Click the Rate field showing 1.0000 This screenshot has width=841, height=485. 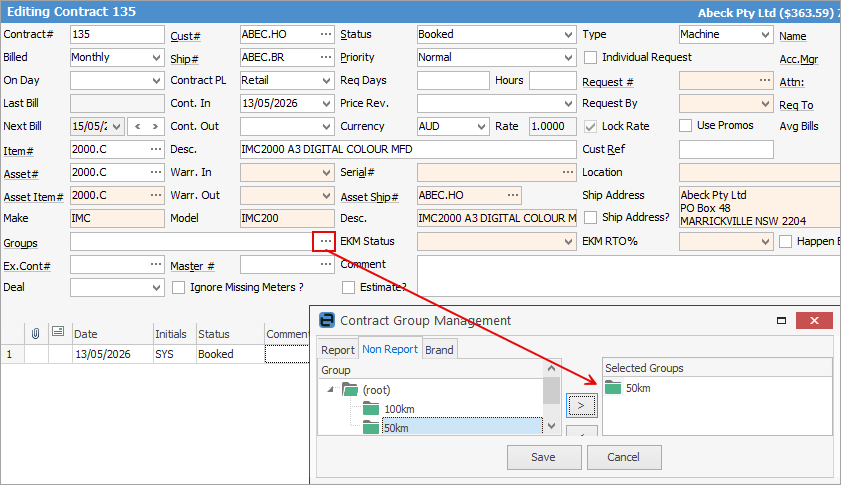point(552,127)
